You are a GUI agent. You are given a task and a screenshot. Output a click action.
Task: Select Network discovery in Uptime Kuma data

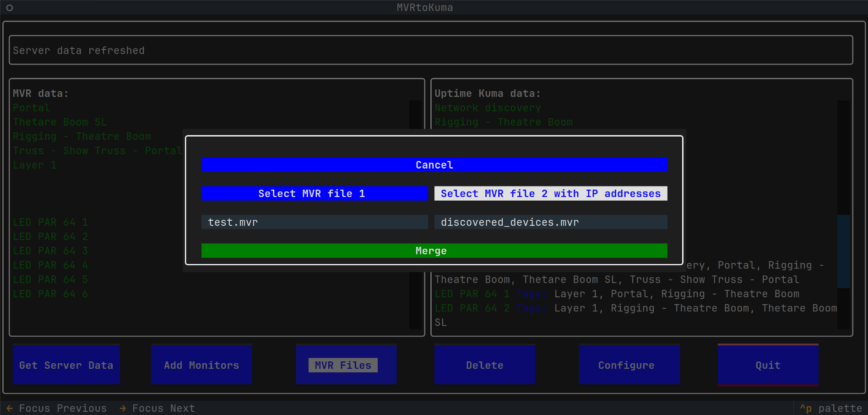pyautogui.click(x=488, y=108)
